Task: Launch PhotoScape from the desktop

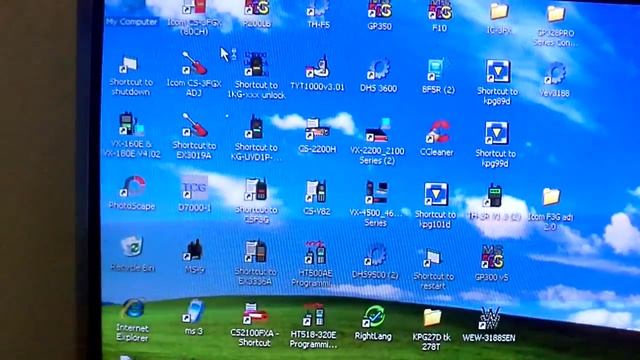Action: point(132,193)
